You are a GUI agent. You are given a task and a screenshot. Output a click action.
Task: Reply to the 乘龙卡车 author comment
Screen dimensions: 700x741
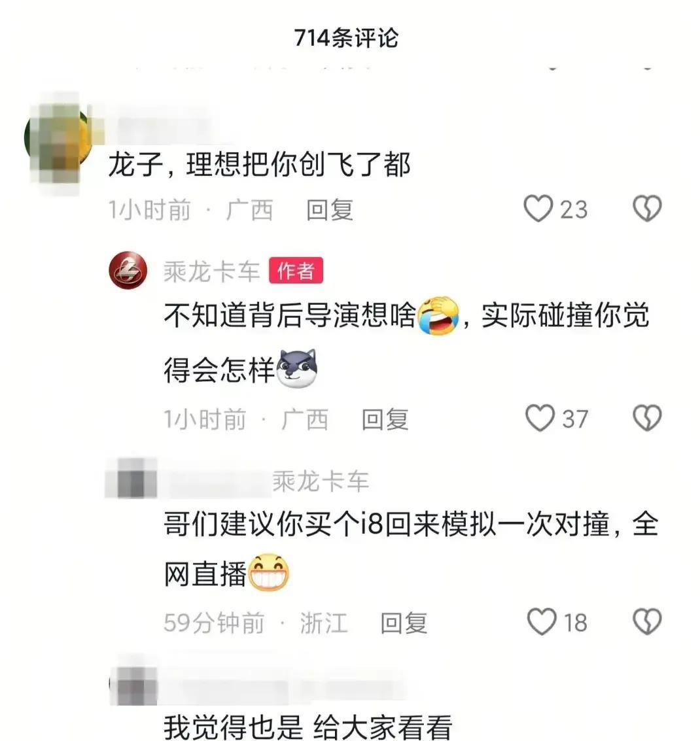click(385, 419)
